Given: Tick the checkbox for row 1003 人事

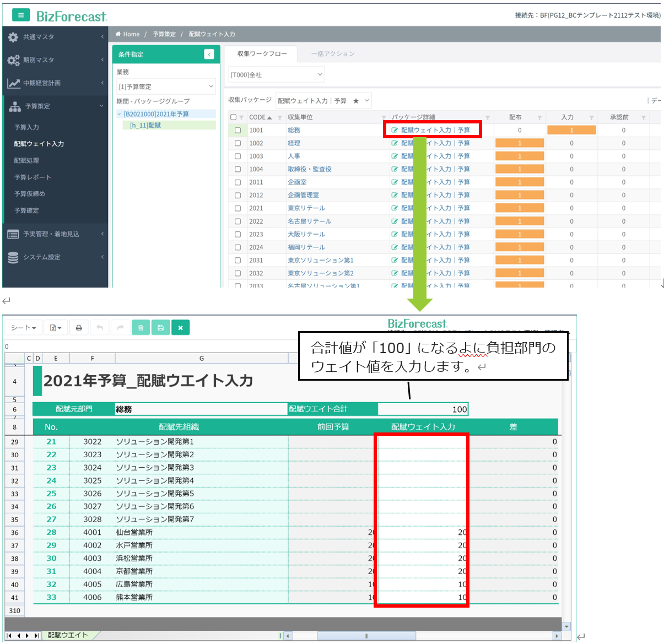Looking at the screenshot, I should (238, 156).
